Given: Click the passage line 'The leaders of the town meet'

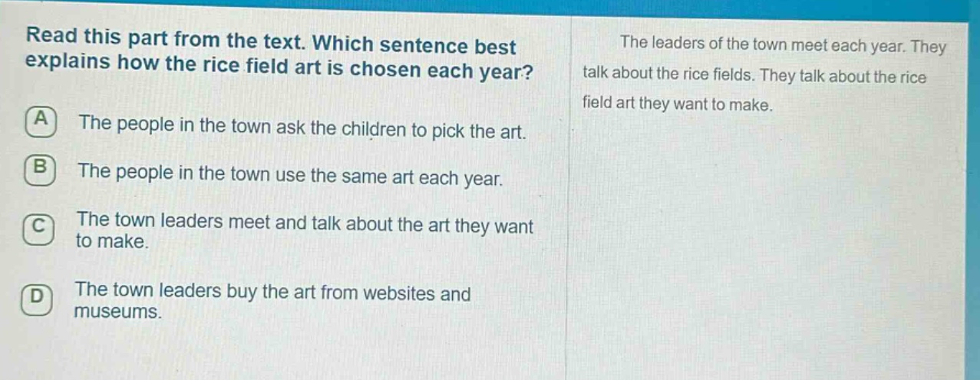Looking at the screenshot, I should pos(783,44).
